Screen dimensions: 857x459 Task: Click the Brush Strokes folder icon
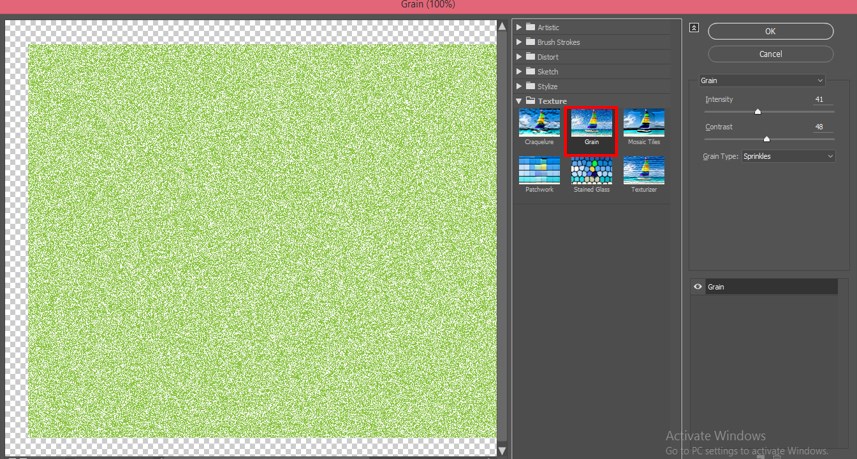tap(530, 42)
